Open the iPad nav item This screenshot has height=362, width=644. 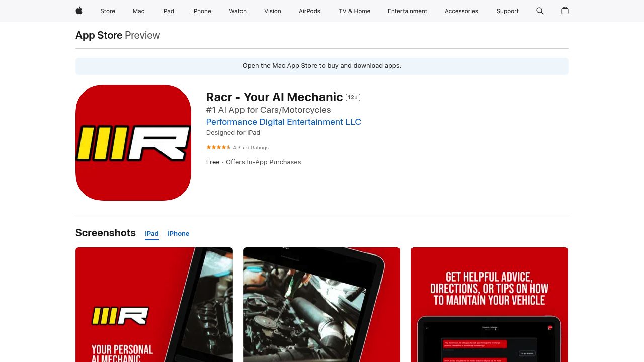[x=168, y=11]
